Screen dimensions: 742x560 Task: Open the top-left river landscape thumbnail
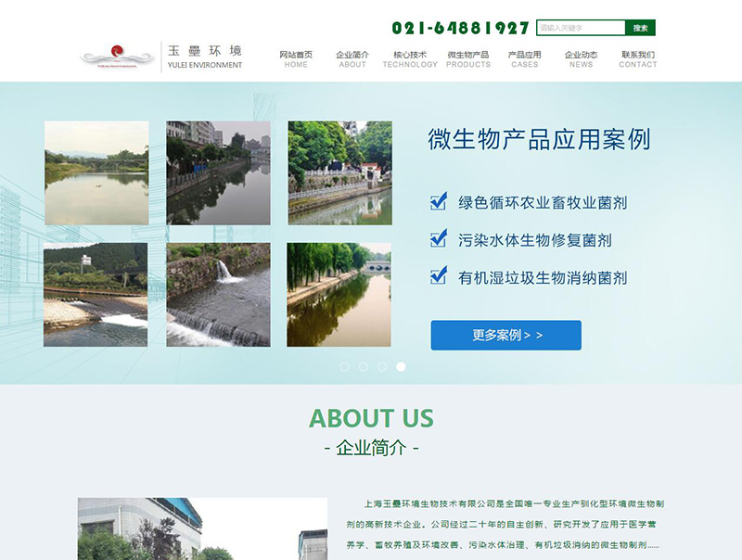click(96, 172)
